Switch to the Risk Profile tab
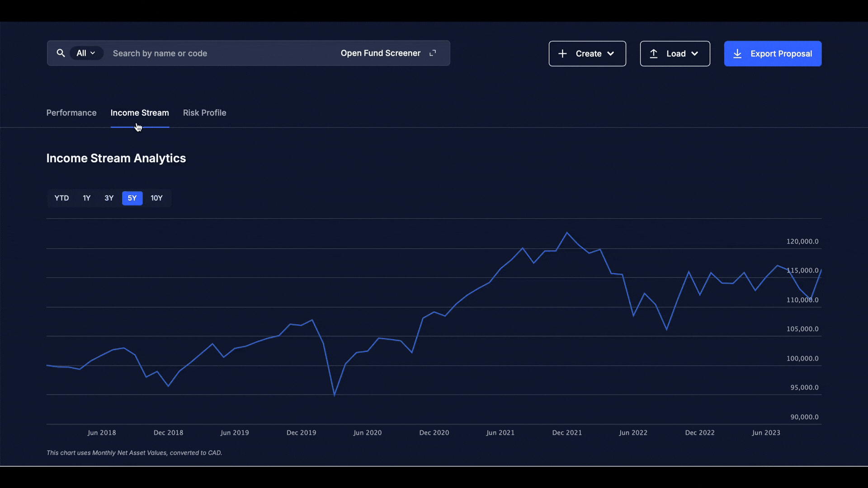 point(204,113)
